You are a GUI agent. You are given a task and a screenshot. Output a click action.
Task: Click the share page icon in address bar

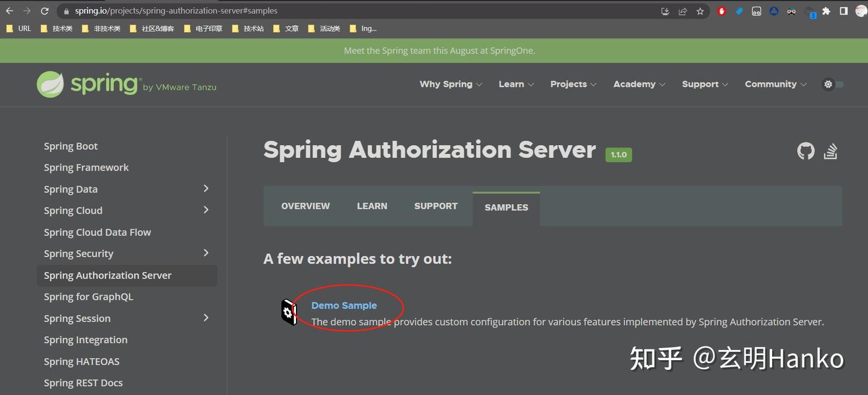(x=682, y=11)
